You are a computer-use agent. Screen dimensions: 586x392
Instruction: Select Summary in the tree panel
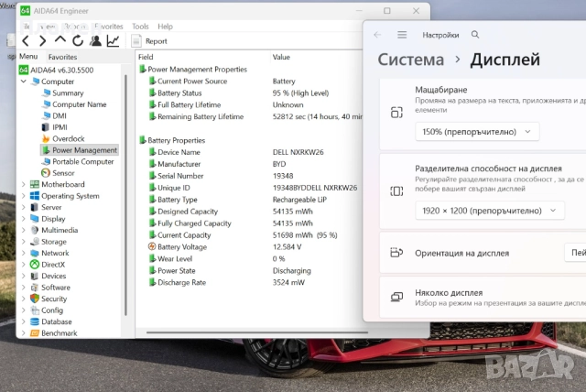(x=68, y=93)
